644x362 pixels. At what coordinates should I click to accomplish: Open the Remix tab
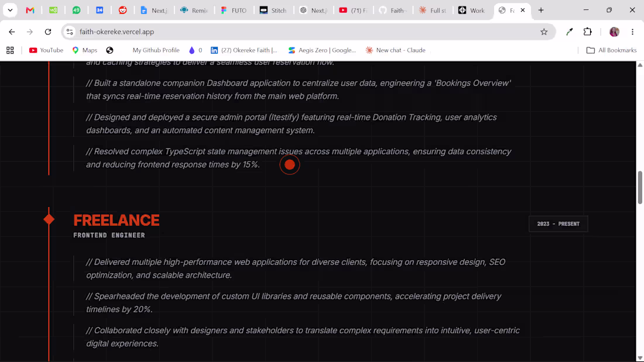194,11
